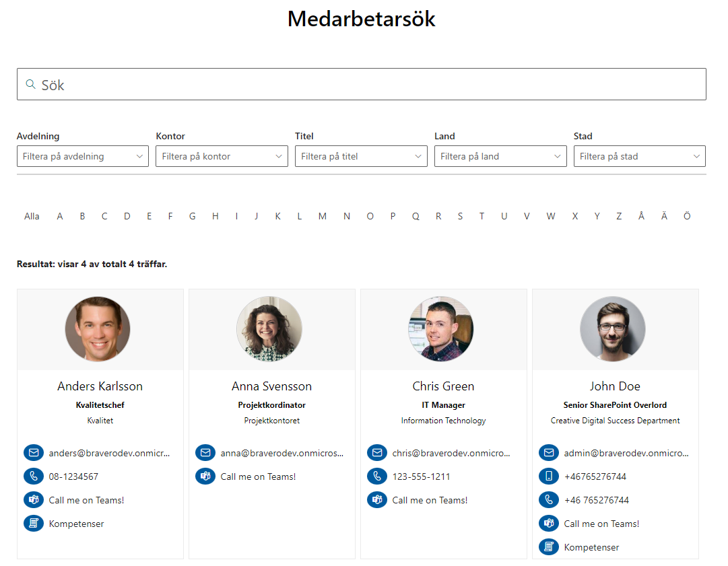Viewport: 728px width, 566px height.
Task: Click mobile phone icon next to +46765276744
Action: tap(549, 476)
